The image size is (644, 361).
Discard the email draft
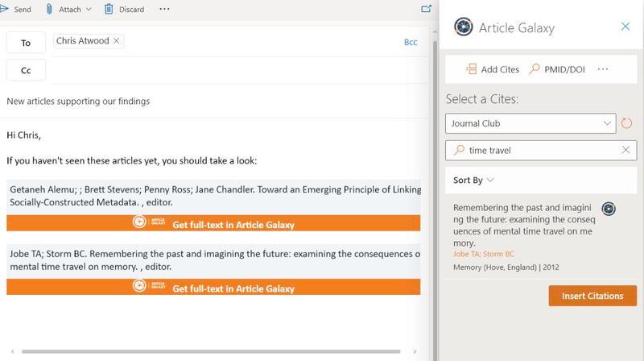124,9
